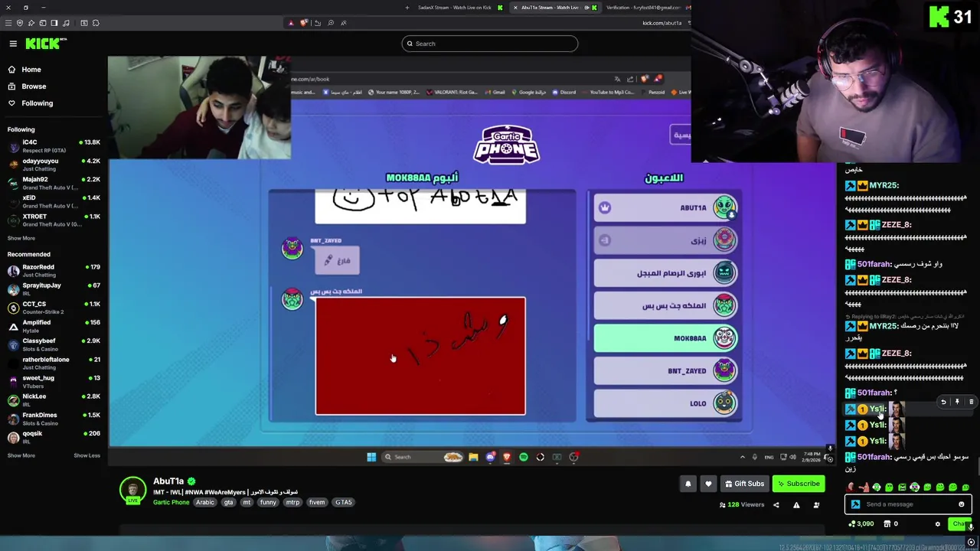
Task: Open followed channel XTROET
Action: click(54, 220)
